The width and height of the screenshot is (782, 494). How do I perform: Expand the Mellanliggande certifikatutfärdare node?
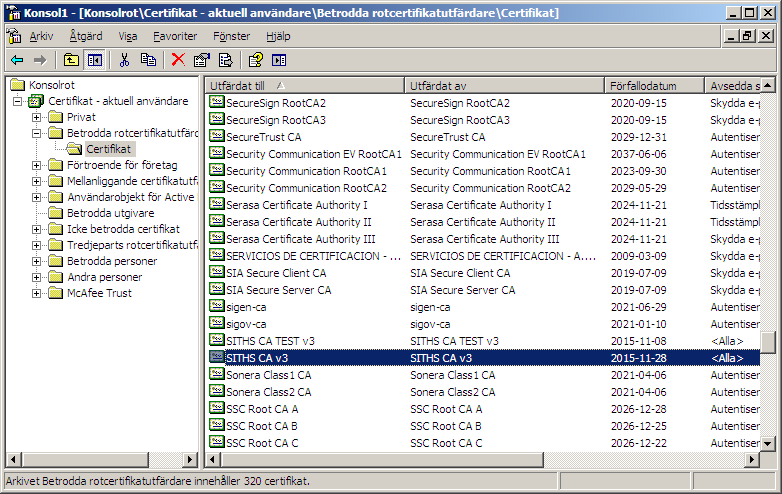click(36, 181)
